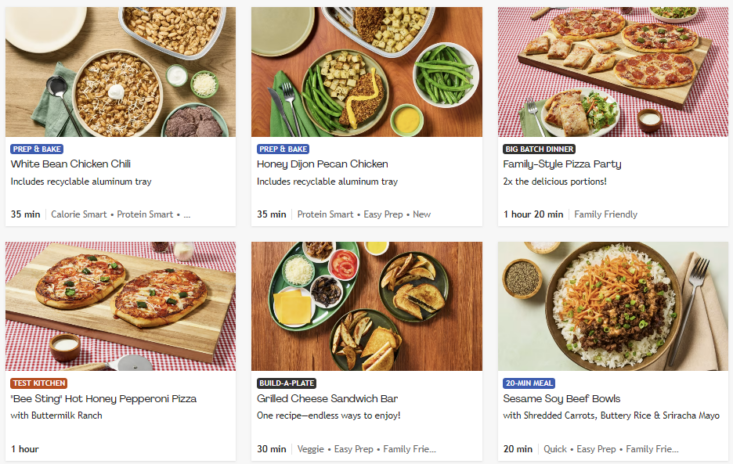Select the 20-MIN MEAL badge
The height and width of the screenshot is (464, 733).
(529, 383)
